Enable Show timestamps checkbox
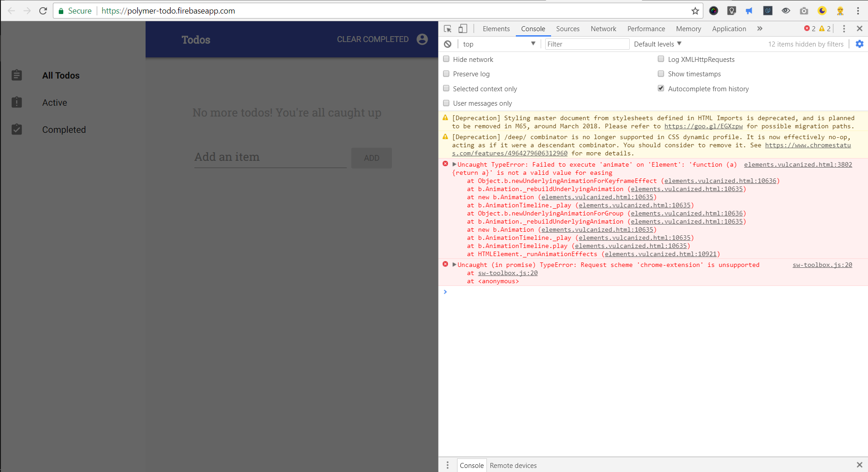868x472 pixels. [661, 74]
